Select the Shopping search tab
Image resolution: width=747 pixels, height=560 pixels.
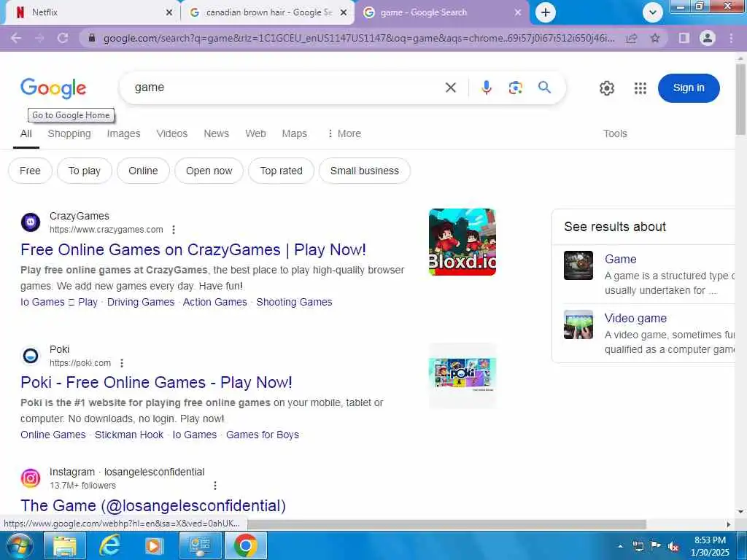[69, 134]
